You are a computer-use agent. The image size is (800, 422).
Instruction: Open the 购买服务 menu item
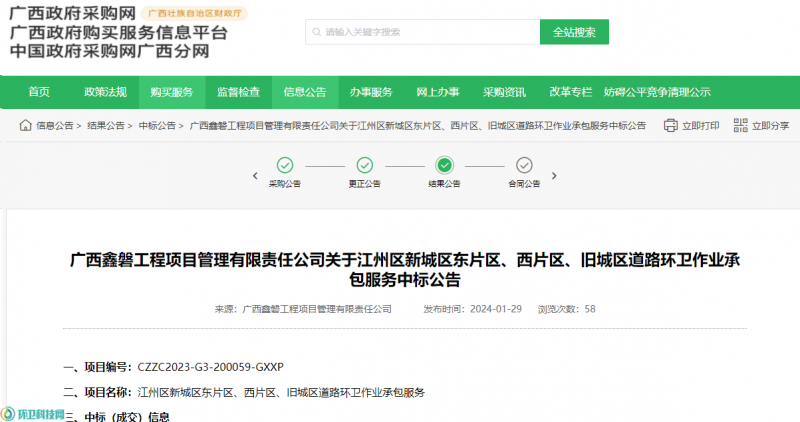tap(172, 92)
